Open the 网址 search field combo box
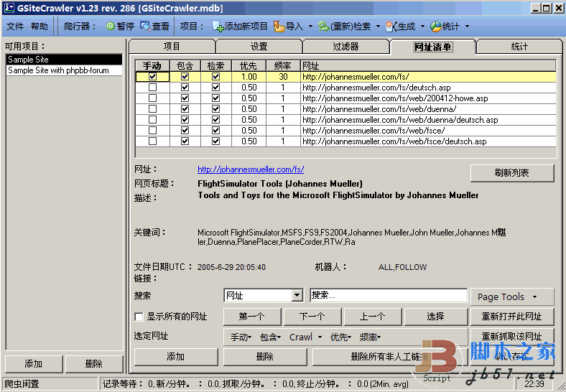Image resolution: width=566 pixels, height=392 pixels. [297, 296]
